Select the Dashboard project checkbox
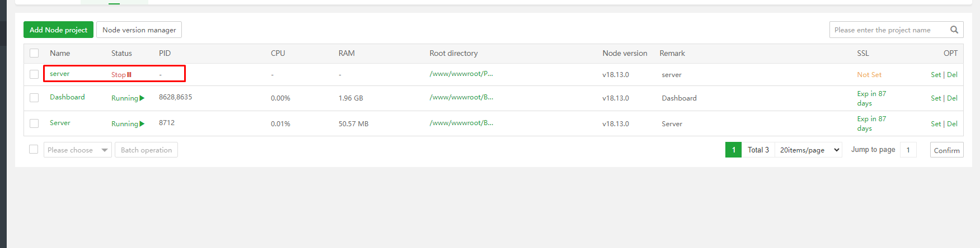Screen dimensions: 980x248 (34, 98)
